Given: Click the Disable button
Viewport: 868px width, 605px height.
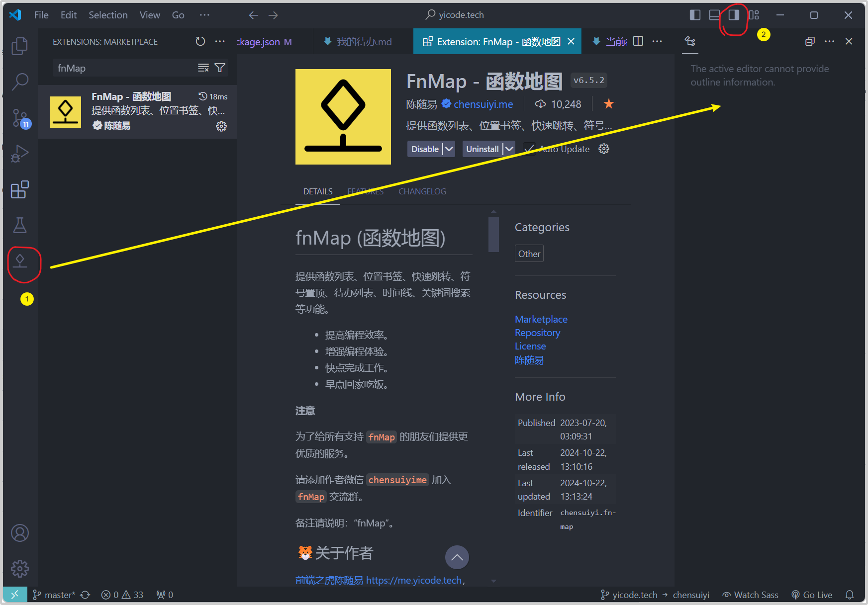Looking at the screenshot, I should [x=425, y=149].
